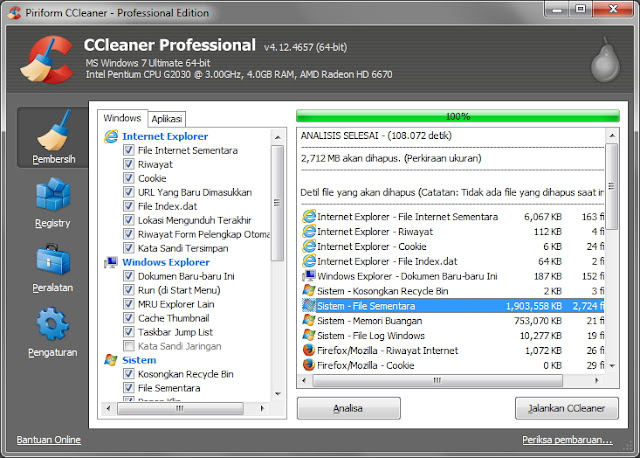Click results pane scroll left arrow
Screen dimensions: 640x458
tap(304, 380)
